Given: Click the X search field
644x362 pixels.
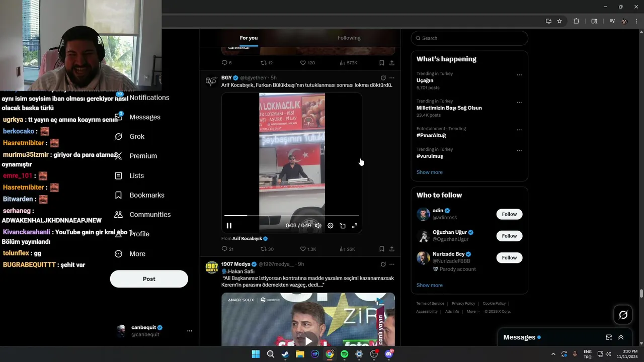Looking at the screenshot, I should point(469,38).
